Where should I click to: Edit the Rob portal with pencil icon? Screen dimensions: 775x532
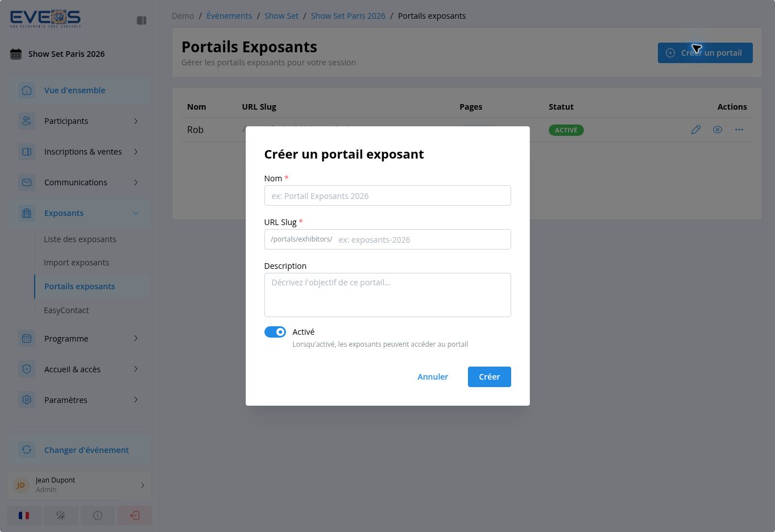click(696, 130)
